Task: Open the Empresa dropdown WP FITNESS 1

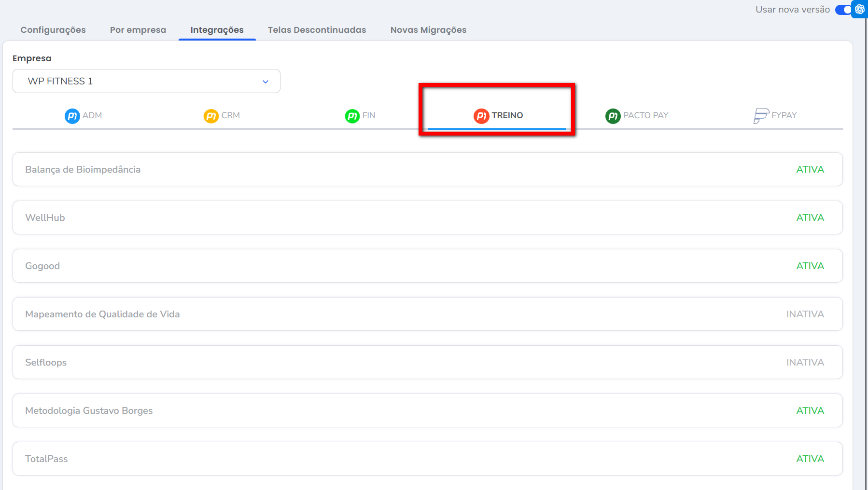Action: click(146, 81)
